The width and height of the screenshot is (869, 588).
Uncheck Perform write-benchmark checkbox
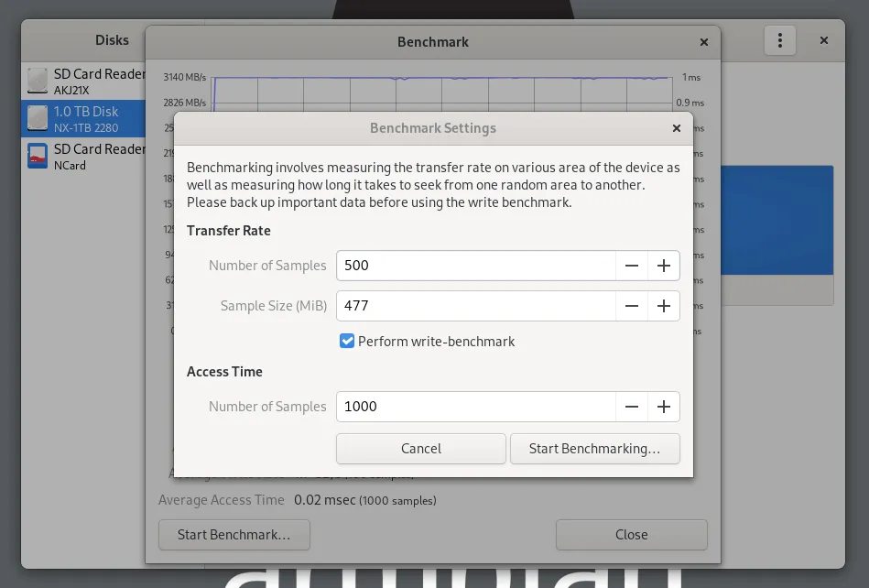pos(347,342)
